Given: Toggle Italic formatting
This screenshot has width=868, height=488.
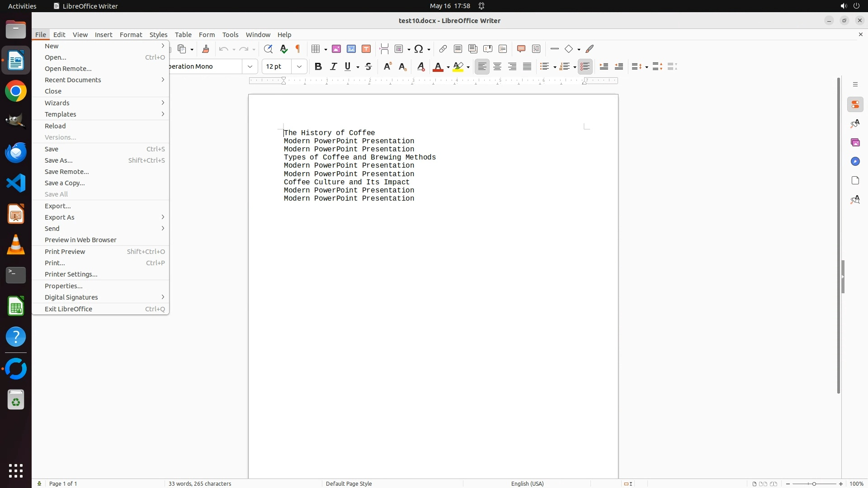Looking at the screenshot, I should [333, 66].
